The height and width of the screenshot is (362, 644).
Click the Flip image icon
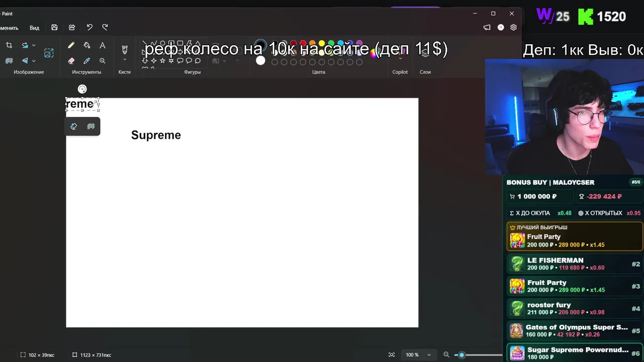[25, 60]
